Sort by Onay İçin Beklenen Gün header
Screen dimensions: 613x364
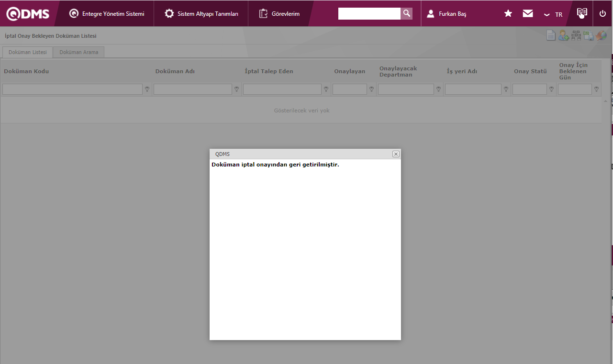point(573,71)
